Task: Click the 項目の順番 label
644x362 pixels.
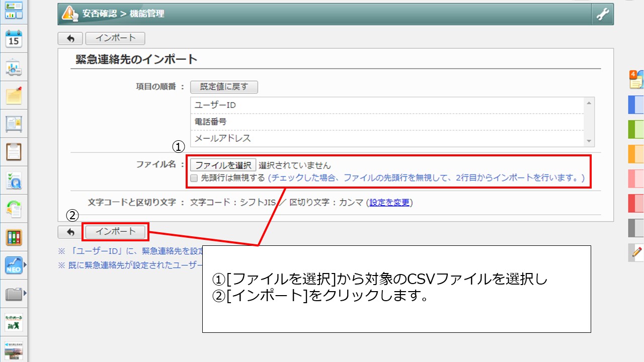Action: [156, 86]
